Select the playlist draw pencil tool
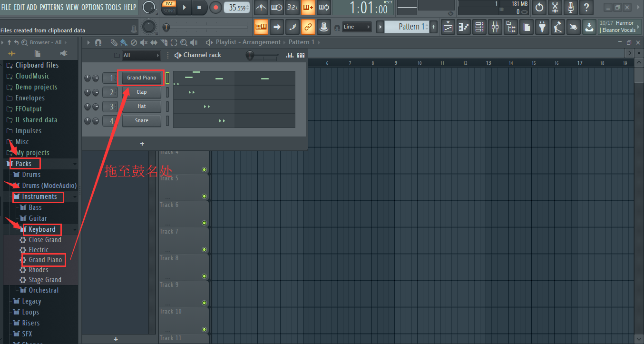Viewport: 644px width, 344px height. [114, 42]
